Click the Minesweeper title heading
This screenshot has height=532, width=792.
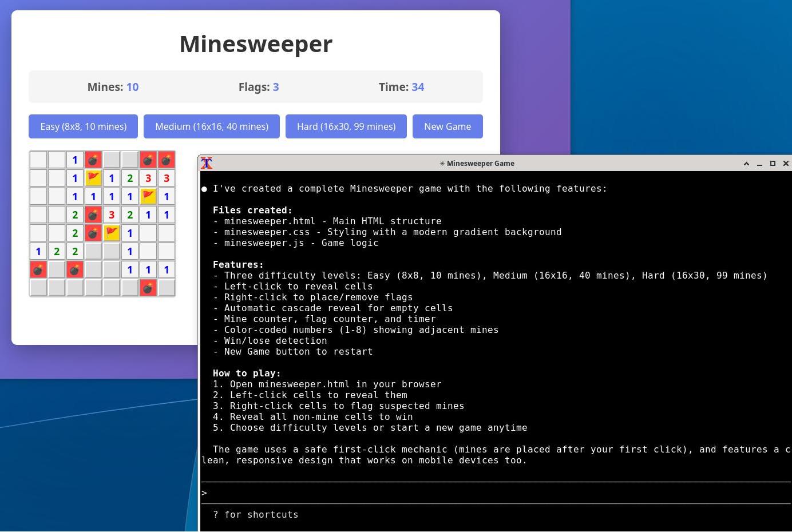[256, 43]
